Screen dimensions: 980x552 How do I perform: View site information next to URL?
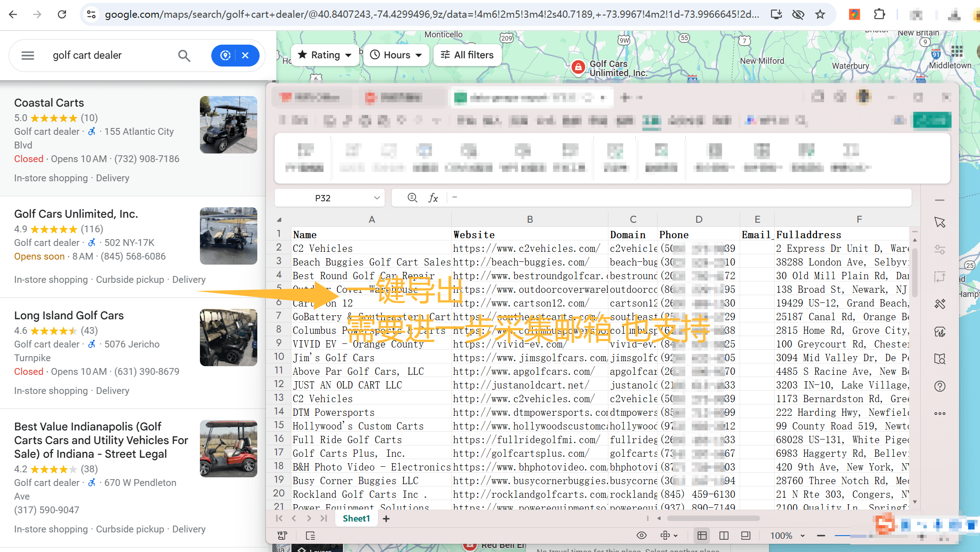(92, 15)
